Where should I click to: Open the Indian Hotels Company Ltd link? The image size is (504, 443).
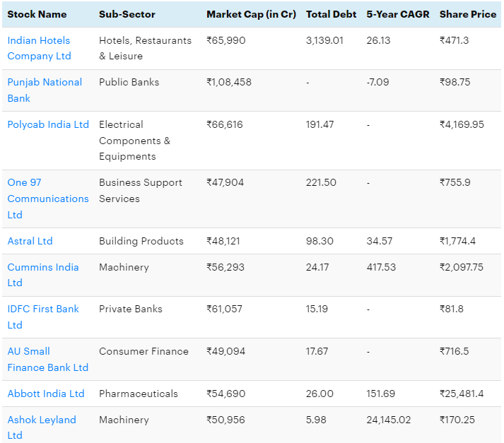[x=39, y=48]
